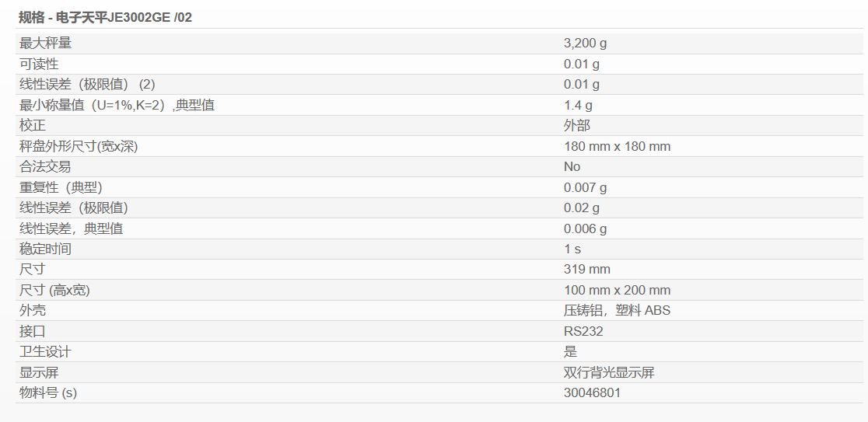Click the 校正 row label

point(32,126)
